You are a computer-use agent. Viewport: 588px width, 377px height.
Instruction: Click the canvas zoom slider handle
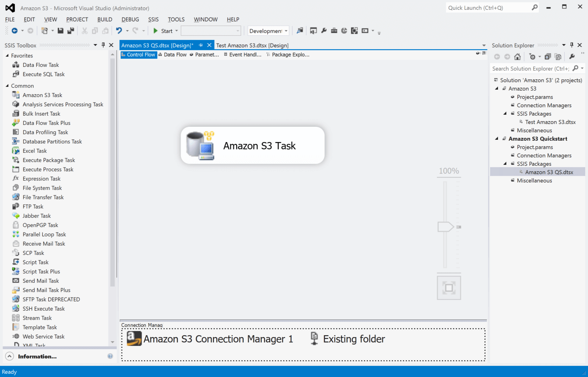pyautogui.click(x=446, y=227)
